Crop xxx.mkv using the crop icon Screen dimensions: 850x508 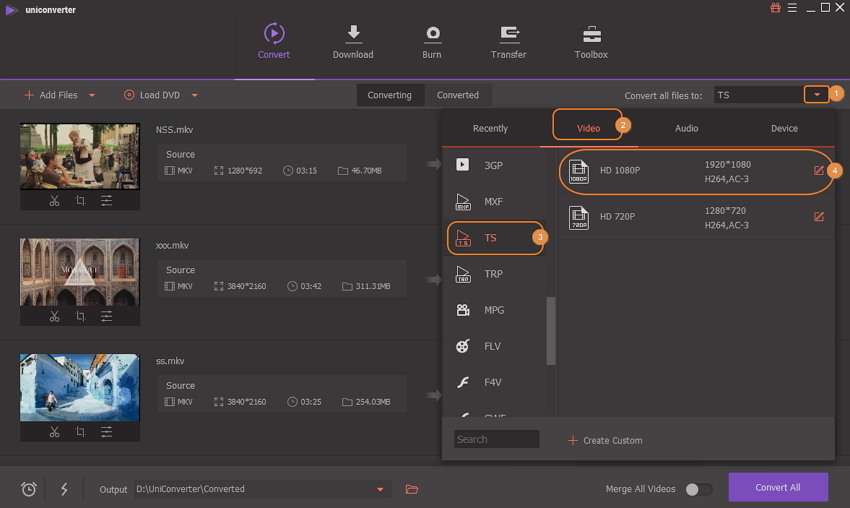click(x=80, y=316)
